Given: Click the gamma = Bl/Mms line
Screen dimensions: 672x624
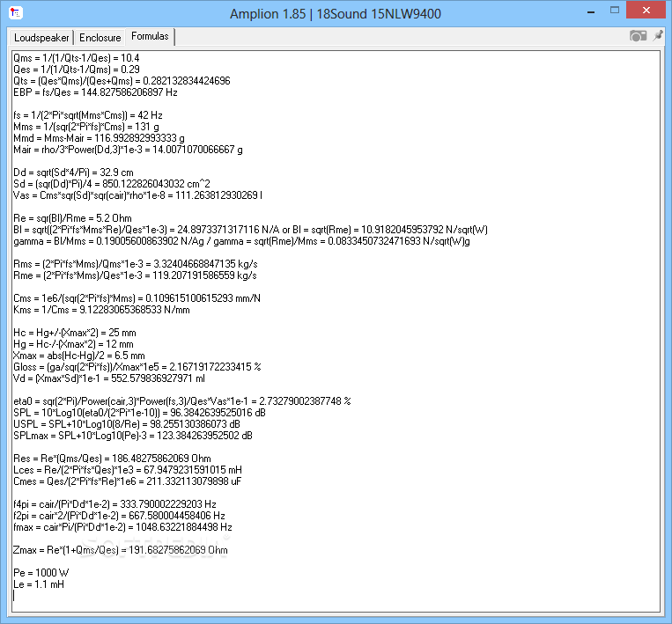Looking at the screenshot, I should (241, 241).
